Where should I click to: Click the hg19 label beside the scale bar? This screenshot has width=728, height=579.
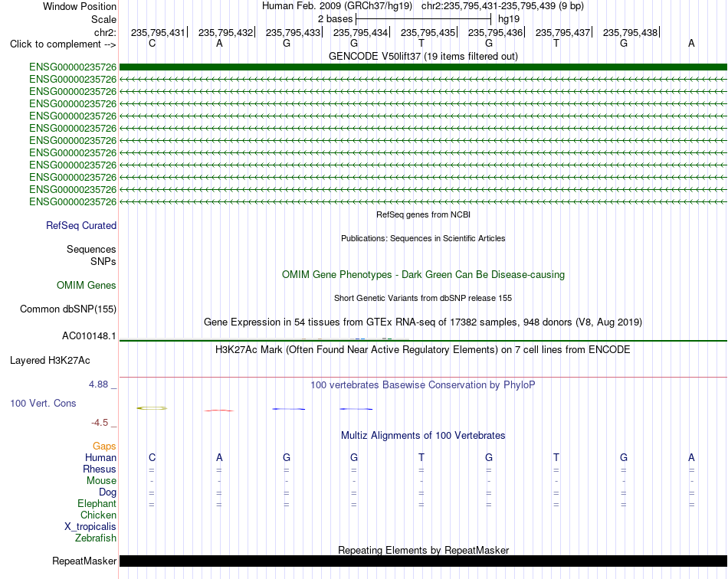509,19
